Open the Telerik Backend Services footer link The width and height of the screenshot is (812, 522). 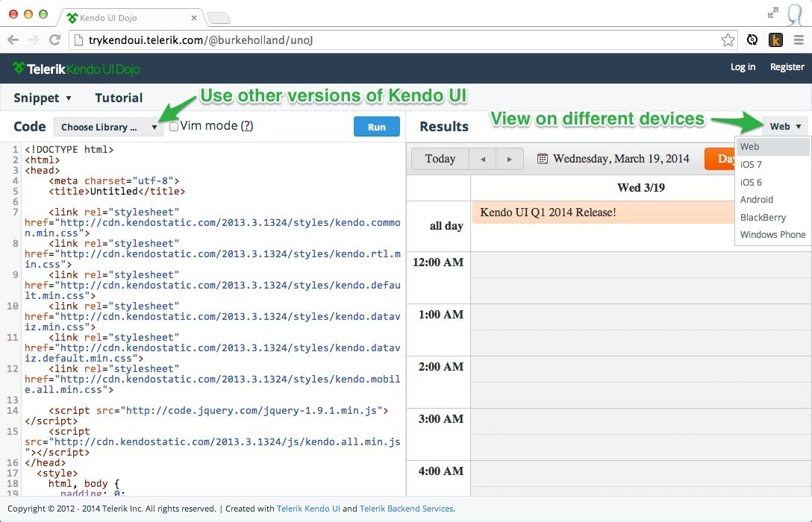[x=407, y=509]
